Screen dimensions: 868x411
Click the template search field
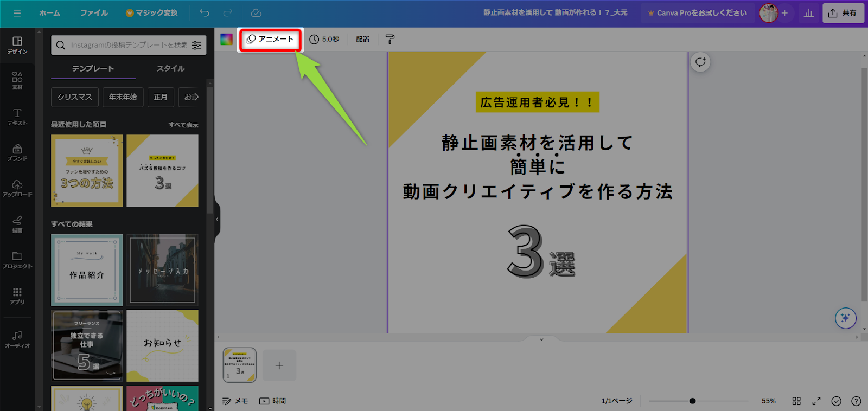click(129, 45)
